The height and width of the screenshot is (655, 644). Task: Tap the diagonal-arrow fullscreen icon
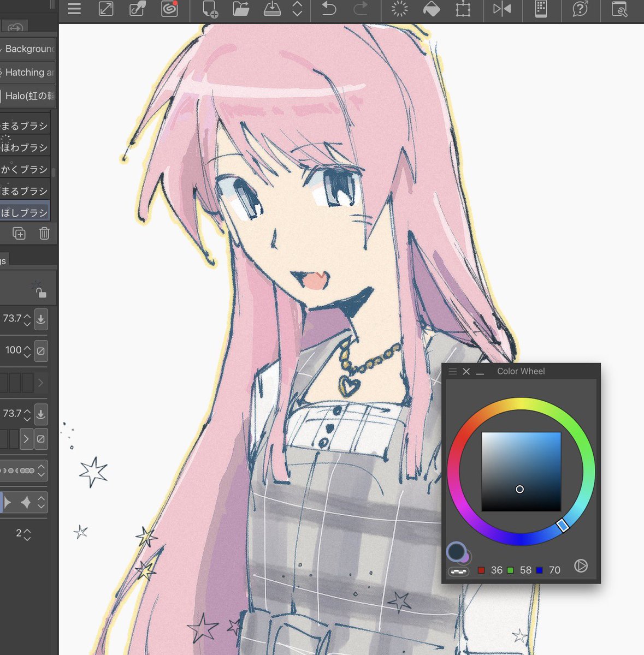[x=106, y=9]
